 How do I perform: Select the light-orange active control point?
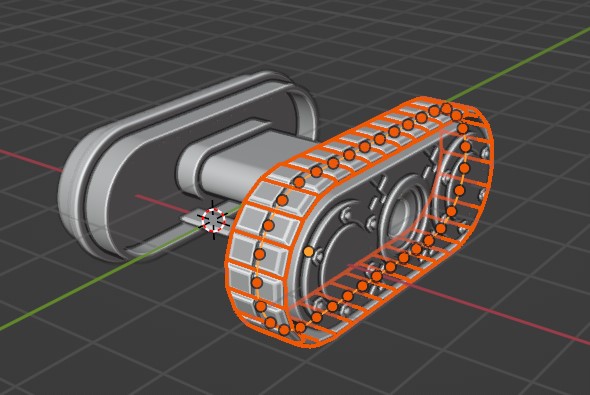coord(309,252)
